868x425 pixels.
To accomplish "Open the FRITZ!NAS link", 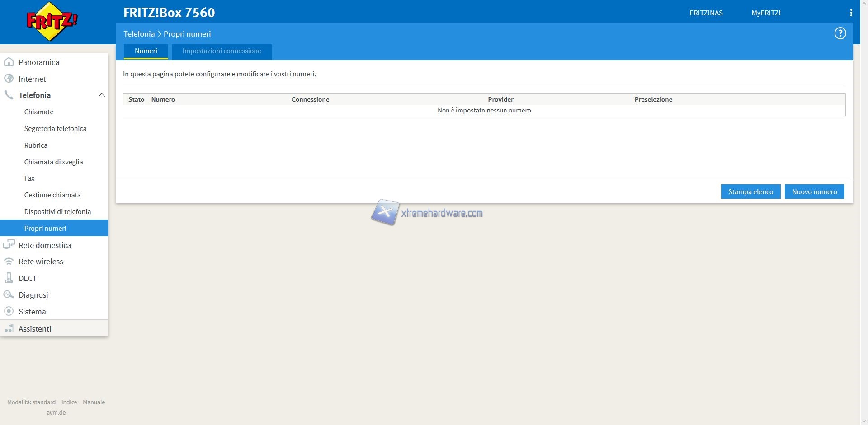I will (x=706, y=13).
